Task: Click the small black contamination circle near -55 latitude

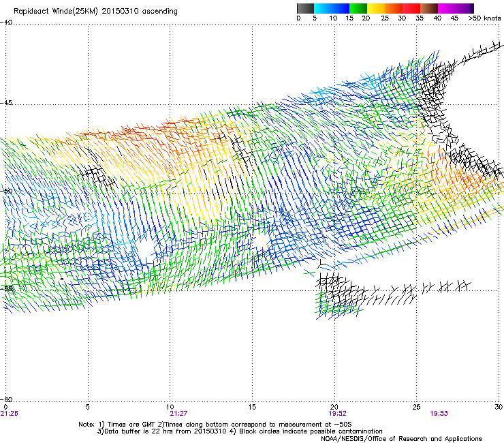Action: (62, 279)
